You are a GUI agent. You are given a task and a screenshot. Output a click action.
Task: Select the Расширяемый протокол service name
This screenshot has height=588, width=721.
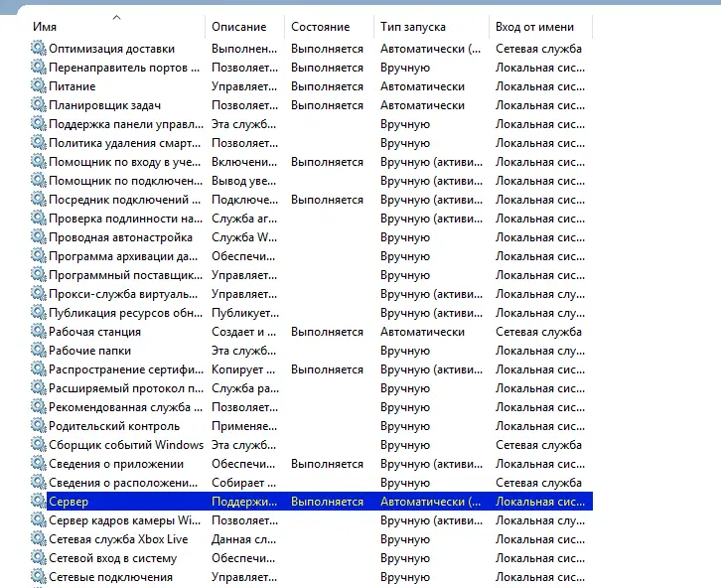coord(126,388)
